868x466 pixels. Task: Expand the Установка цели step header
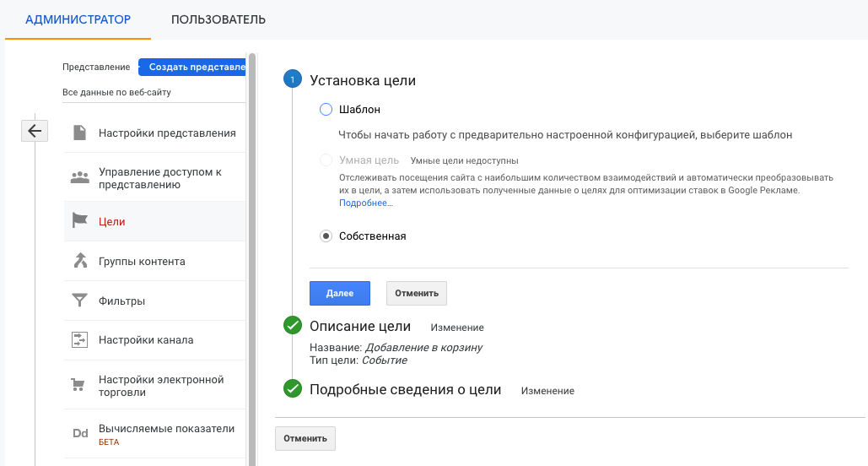click(x=363, y=81)
